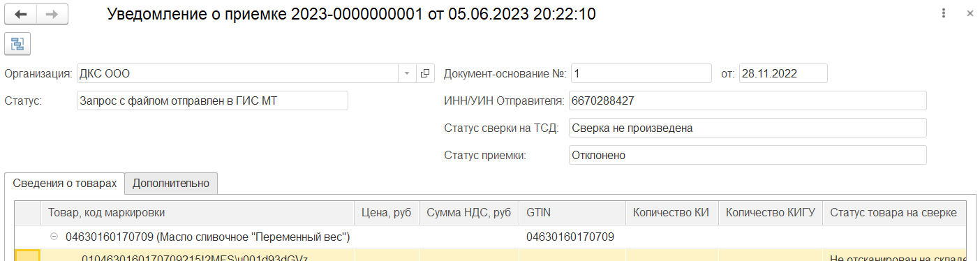
Task: Switch to the Дополнительно tab
Action: click(171, 183)
